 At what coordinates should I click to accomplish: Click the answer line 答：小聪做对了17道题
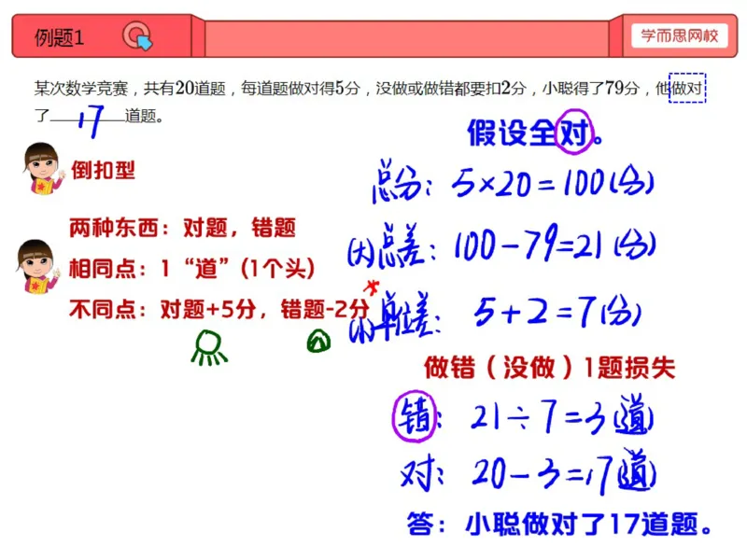pos(559,525)
